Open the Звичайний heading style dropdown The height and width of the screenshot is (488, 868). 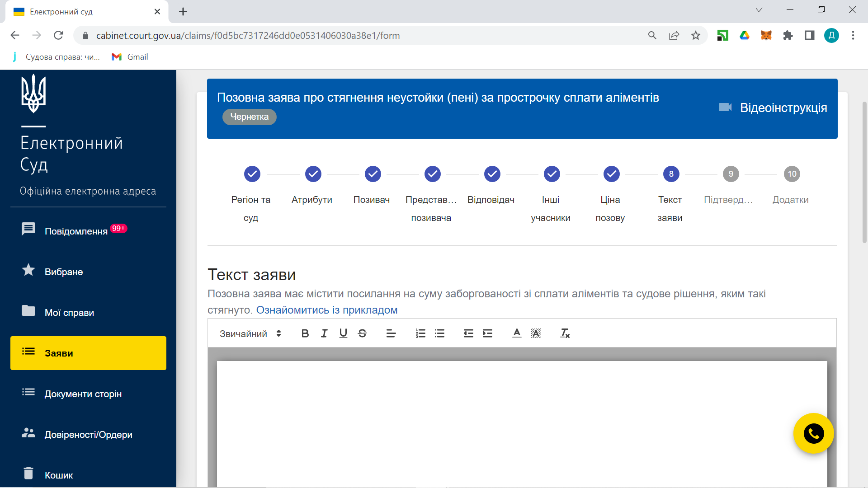coord(250,333)
